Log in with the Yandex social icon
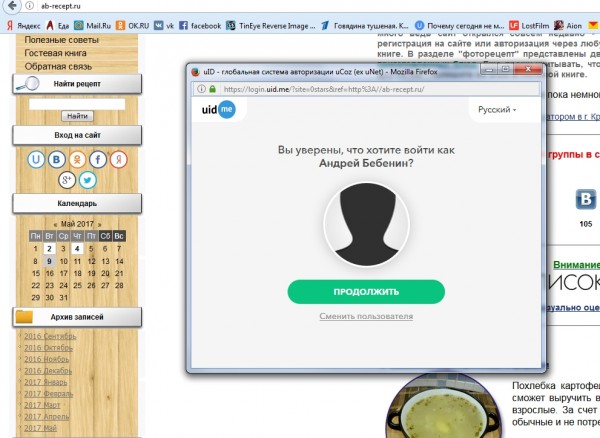The height and width of the screenshot is (438, 600). click(119, 159)
